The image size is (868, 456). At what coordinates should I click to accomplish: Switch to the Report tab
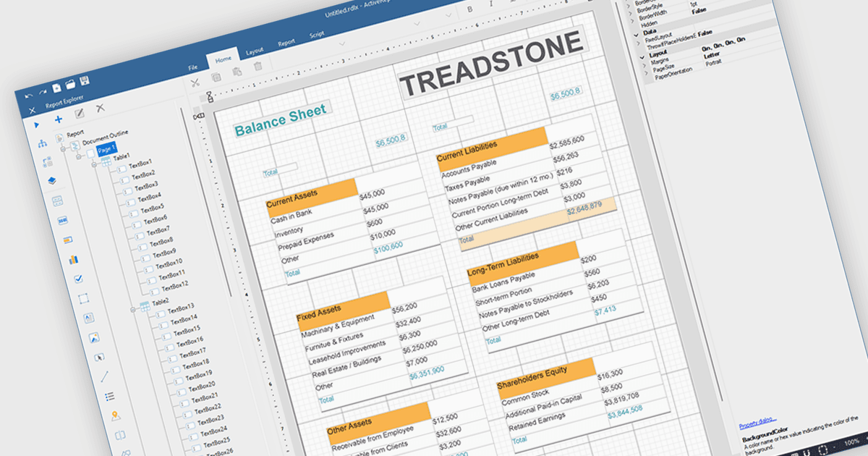click(286, 43)
